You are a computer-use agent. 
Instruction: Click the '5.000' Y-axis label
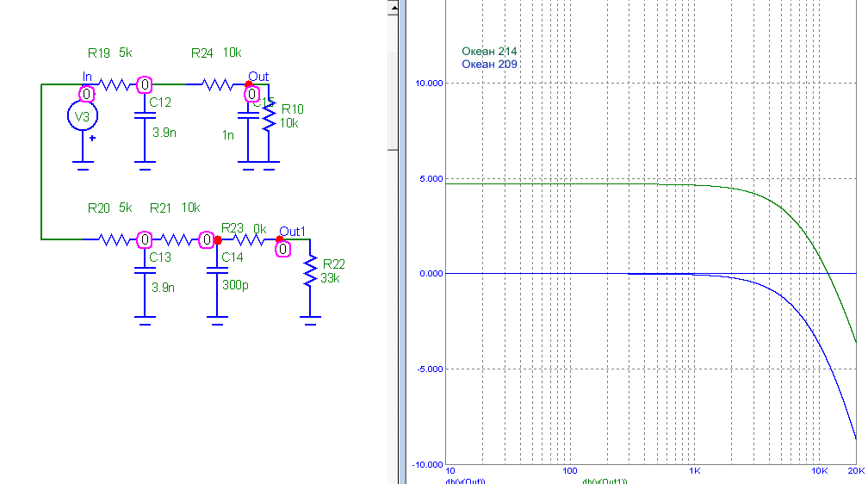pos(431,179)
